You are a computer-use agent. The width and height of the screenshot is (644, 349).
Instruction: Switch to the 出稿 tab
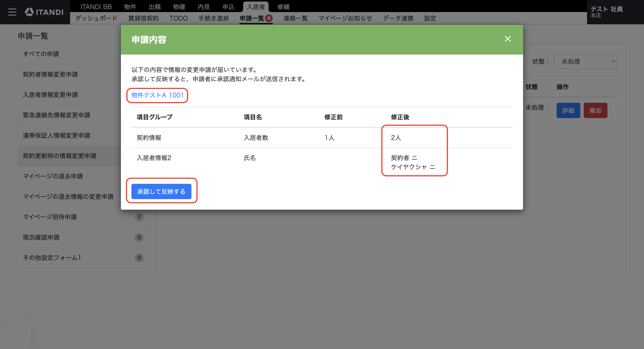(154, 7)
